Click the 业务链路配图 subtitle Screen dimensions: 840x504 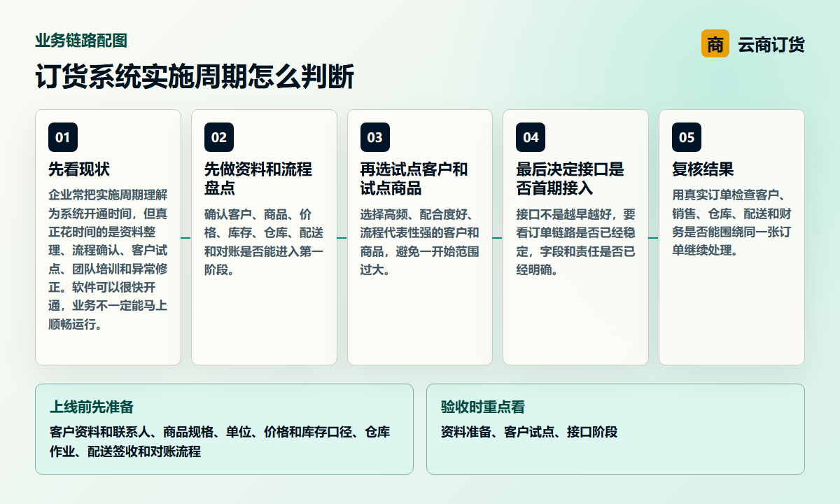click(81, 41)
